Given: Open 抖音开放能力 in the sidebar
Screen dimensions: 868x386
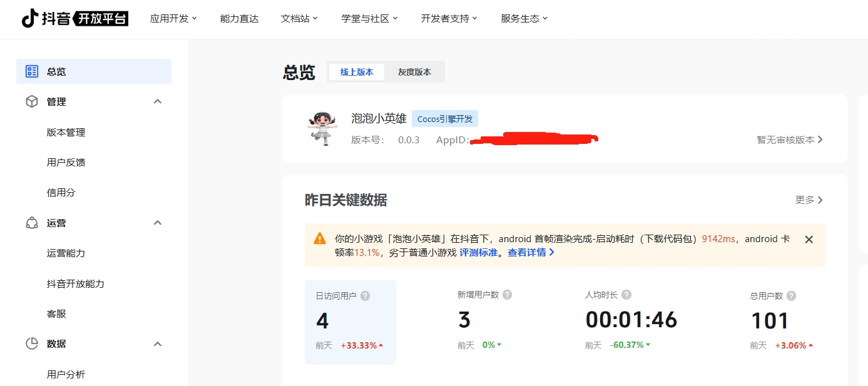Looking at the screenshot, I should (x=75, y=283).
